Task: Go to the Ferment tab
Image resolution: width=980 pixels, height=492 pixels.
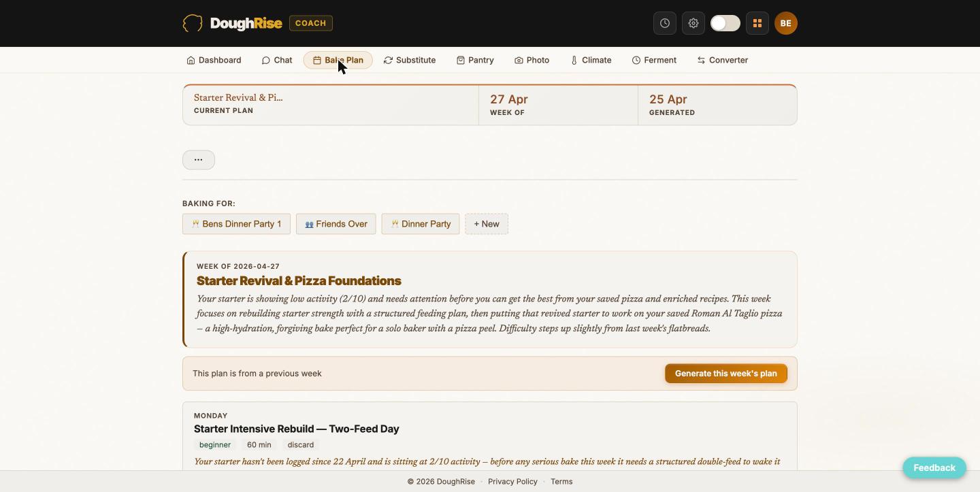Action: (x=654, y=60)
